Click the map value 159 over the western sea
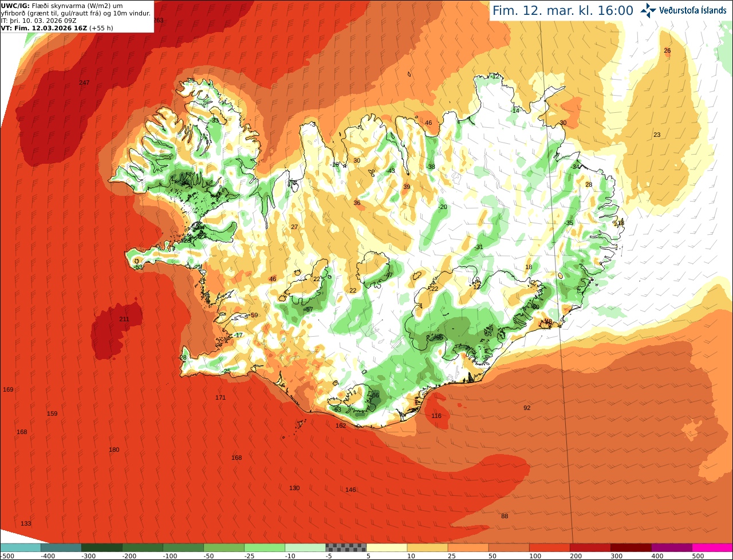Viewport: 733px width, 560px height. [x=52, y=413]
